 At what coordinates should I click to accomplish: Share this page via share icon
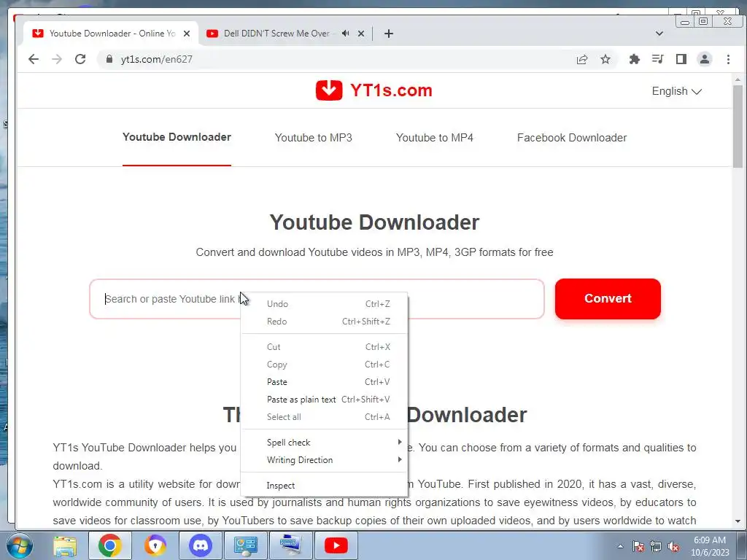(581, 59)
